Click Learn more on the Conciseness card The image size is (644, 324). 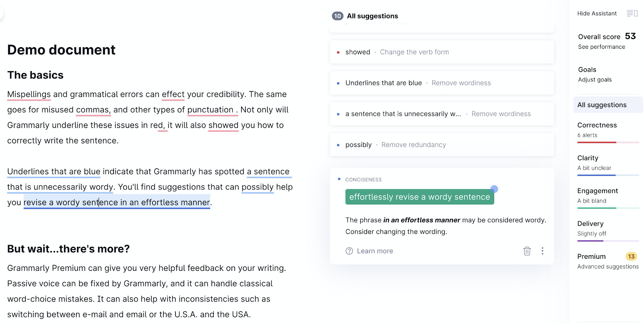point(375,251)
